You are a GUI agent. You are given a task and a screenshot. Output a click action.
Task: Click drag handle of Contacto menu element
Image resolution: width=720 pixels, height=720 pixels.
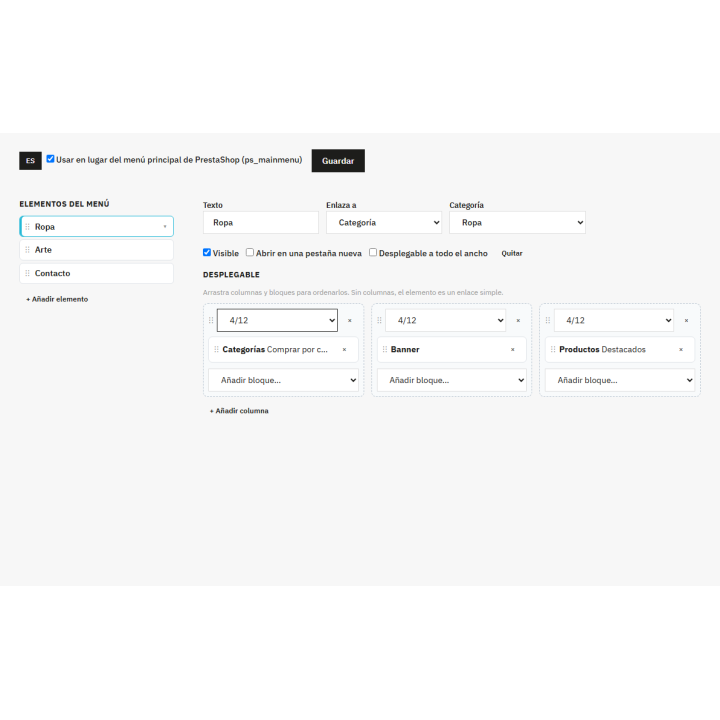pos(28,273)
